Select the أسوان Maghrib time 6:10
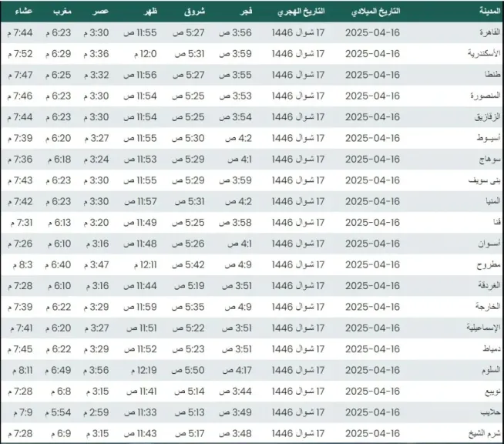 (59, 244)
